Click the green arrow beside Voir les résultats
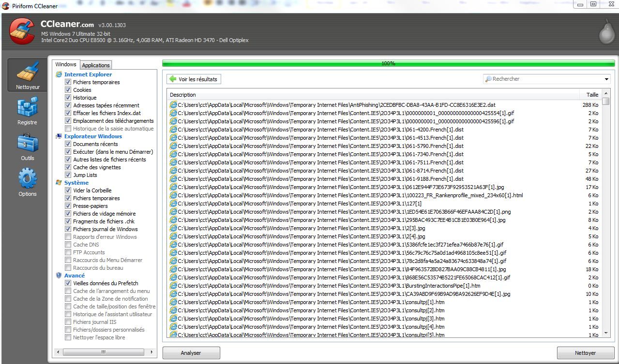Image resolution: width=619 pixels, height=364 pixels. click(173, 79)
